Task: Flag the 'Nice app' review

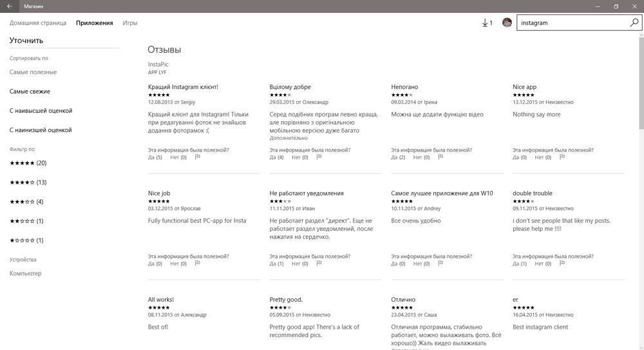Action: pyautogui.click(x=562, y=157)
